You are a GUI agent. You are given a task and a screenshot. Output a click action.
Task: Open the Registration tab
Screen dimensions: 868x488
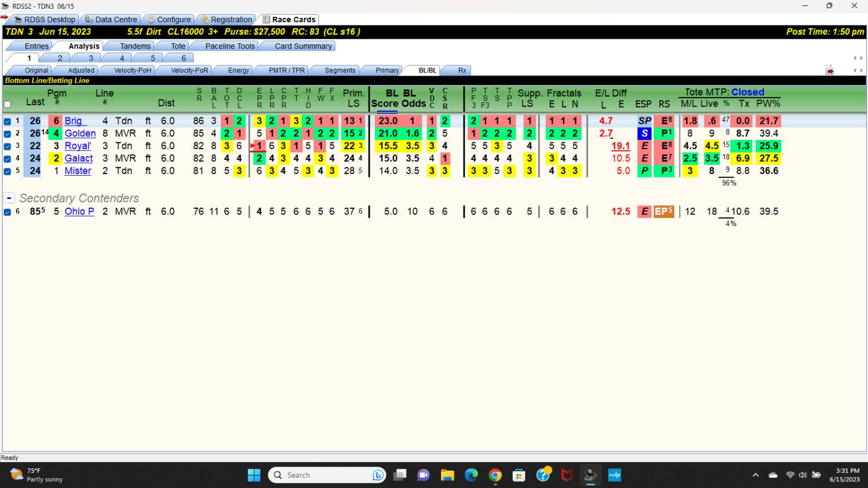tap(226, 19)
